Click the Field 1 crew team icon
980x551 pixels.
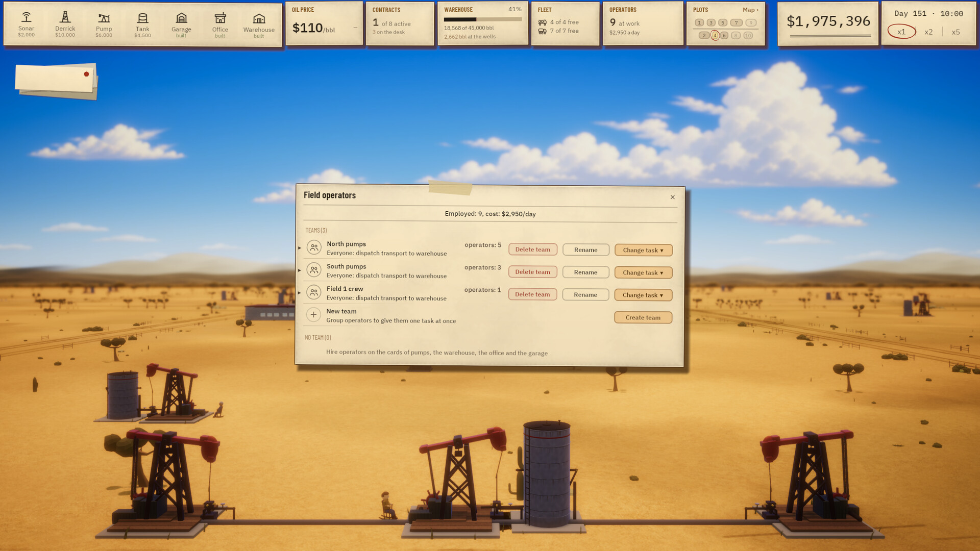pyautogui.click(x=314, y=293)
